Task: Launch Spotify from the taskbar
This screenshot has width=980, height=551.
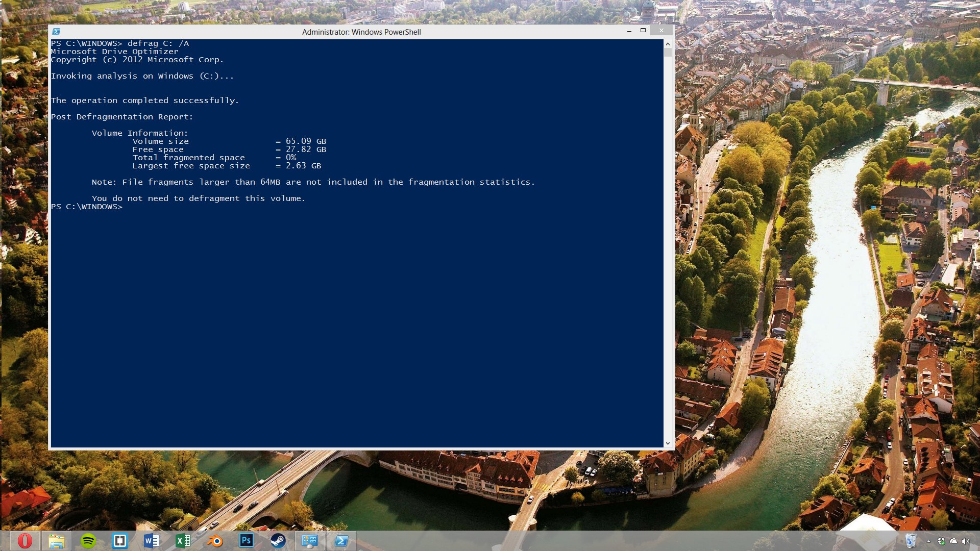Action: [x=88, y=541]
